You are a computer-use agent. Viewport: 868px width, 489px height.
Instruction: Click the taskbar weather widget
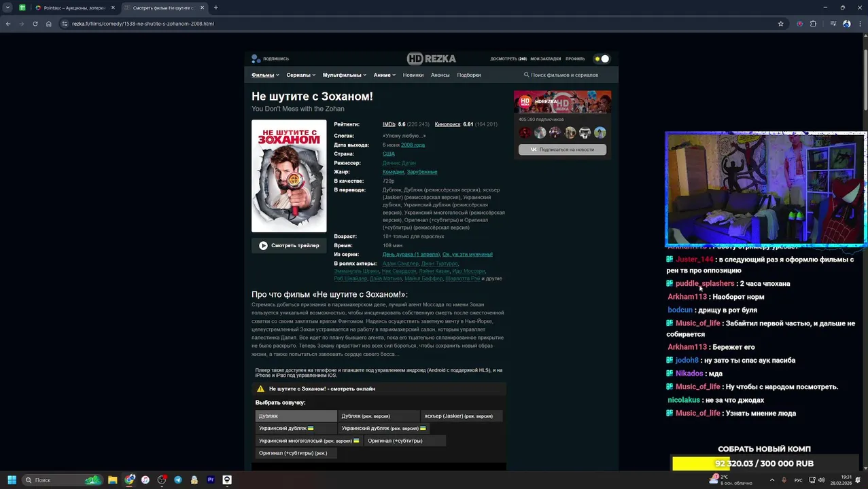pos(731,480)
